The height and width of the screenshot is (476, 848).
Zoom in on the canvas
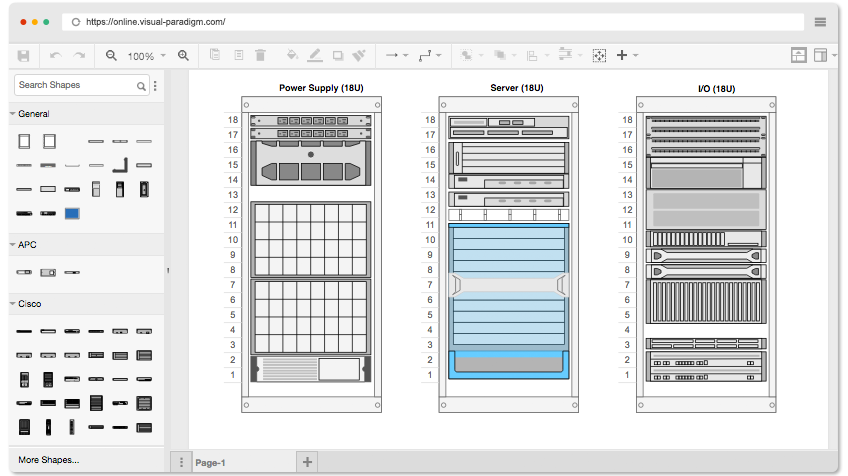183,56
